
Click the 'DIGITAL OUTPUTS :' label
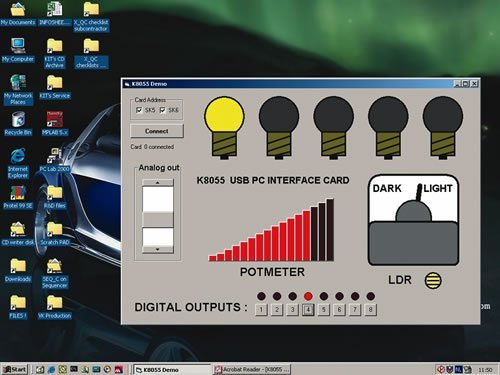click(x=191, y=307)
